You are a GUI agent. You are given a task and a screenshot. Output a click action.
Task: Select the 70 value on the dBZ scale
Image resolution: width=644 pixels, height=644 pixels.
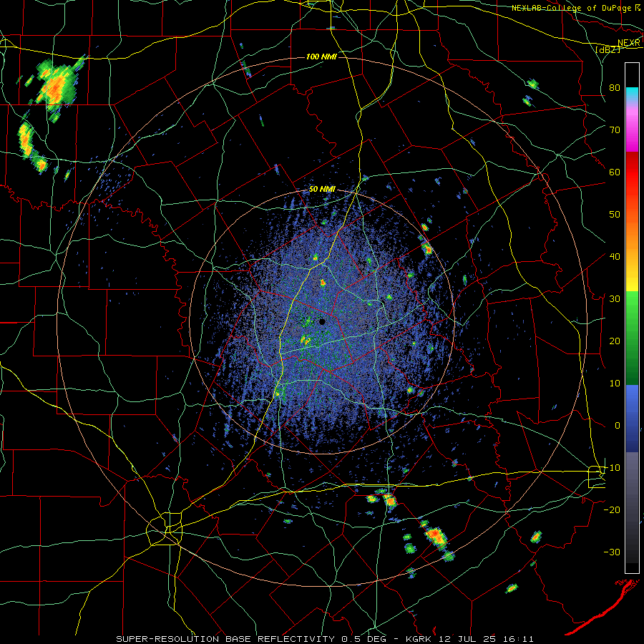615,130
